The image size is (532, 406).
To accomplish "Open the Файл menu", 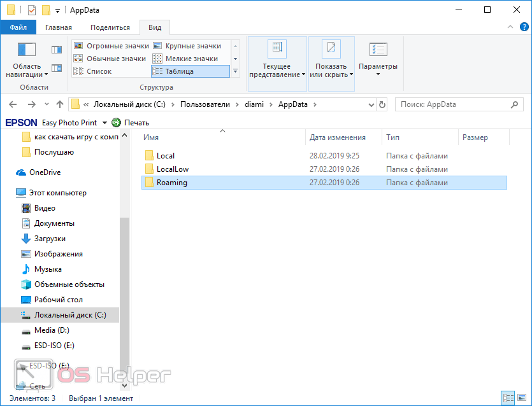I will point(18,27).
